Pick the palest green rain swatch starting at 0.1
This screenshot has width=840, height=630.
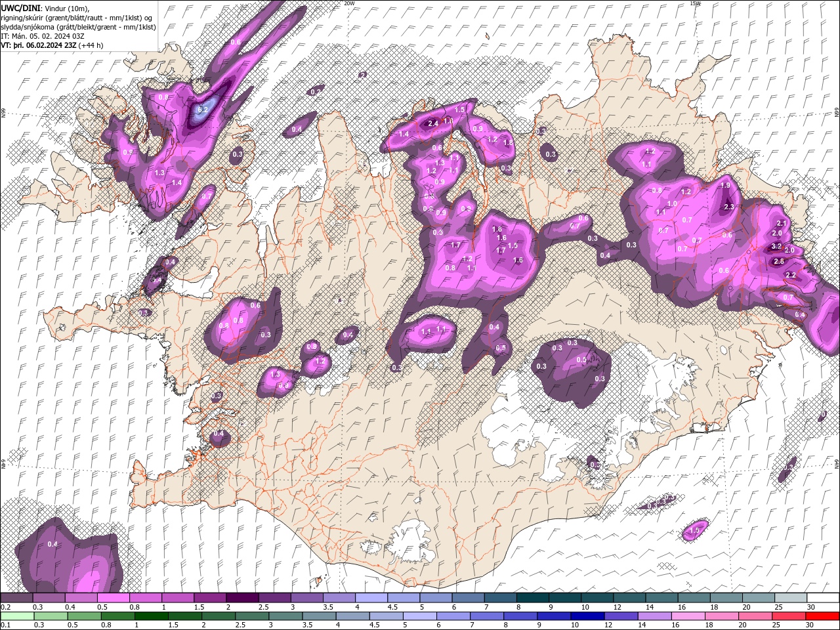coord(17,616)
